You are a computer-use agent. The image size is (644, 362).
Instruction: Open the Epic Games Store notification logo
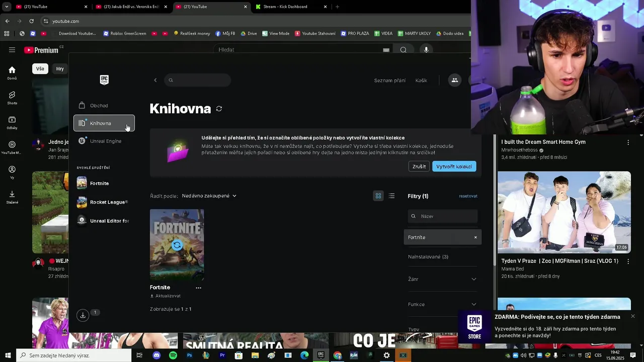click(474, 327)
